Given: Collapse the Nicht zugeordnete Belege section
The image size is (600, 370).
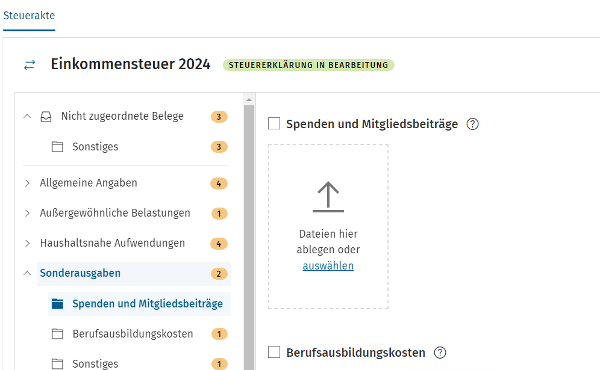Looking at the screenshot, I should [27, 116].
